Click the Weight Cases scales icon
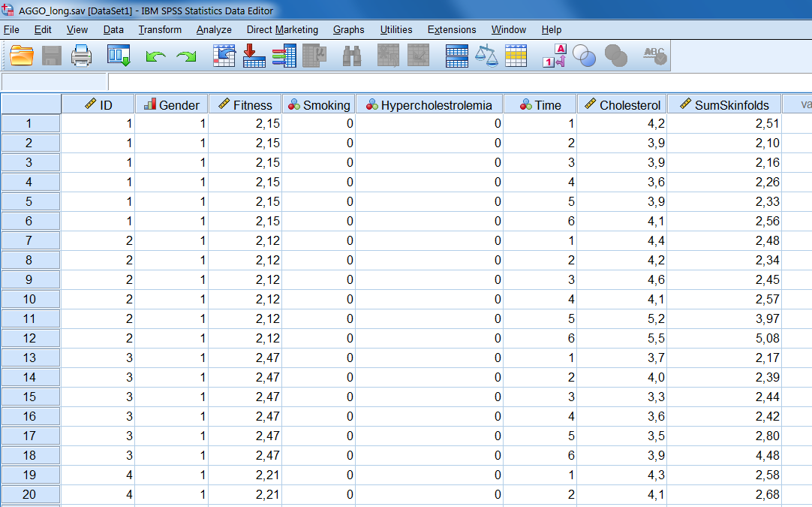 (486, 55)
